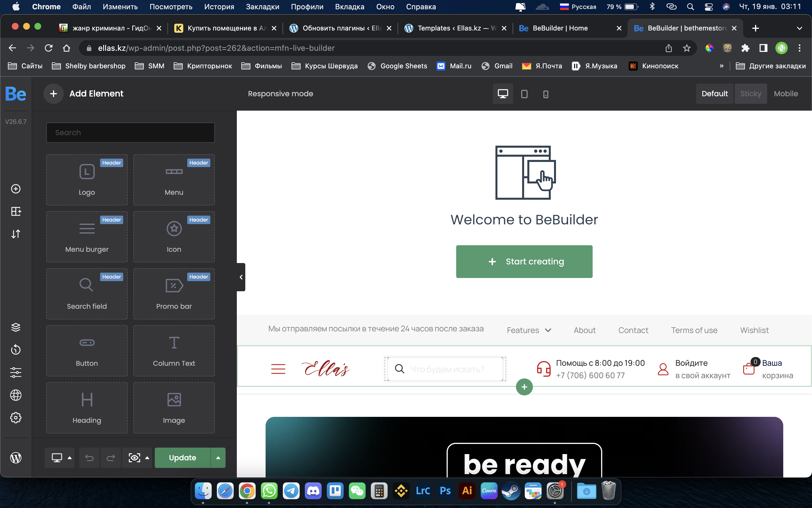Open the revisions history sidebar icon
Viewport: 812px width, 508px height.
click(16, 350)
